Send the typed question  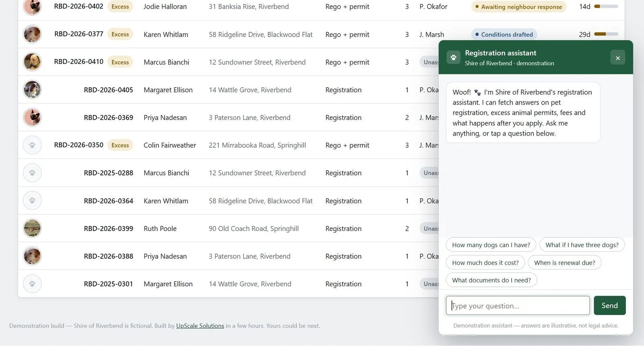[x=609, y=305]
